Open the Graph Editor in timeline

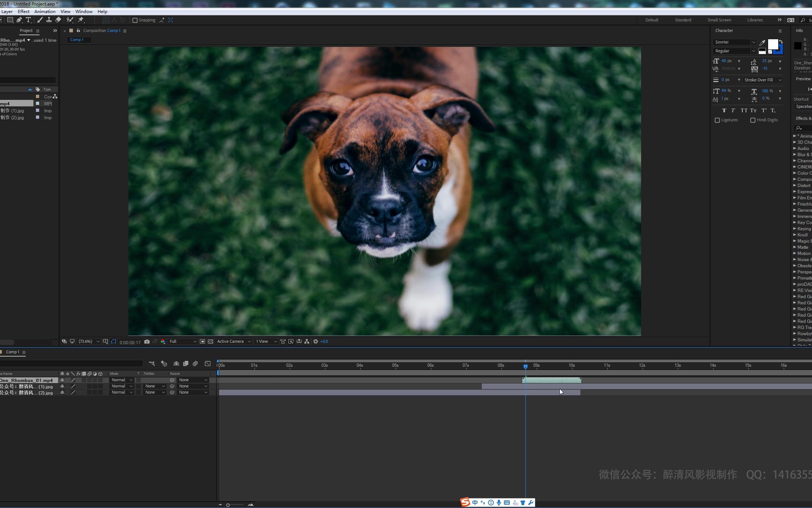coord(208,363)
